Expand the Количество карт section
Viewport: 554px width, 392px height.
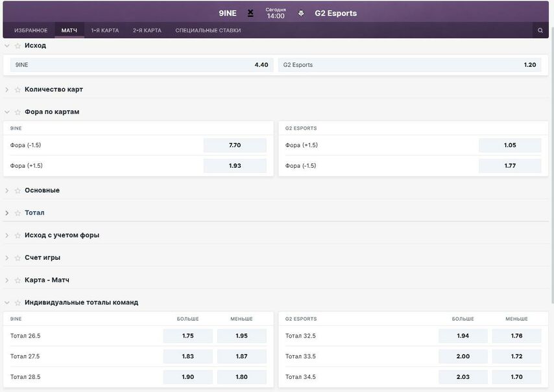point(7,90)
